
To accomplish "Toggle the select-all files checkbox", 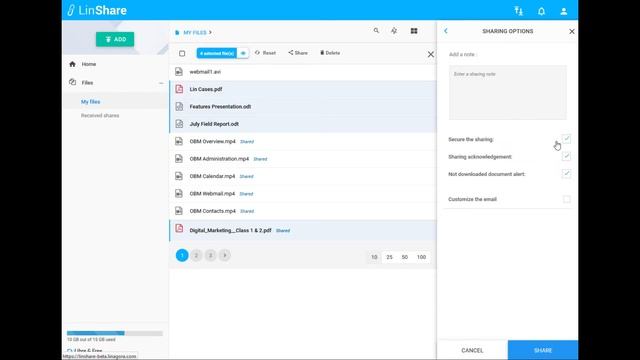I will (182, 53).
